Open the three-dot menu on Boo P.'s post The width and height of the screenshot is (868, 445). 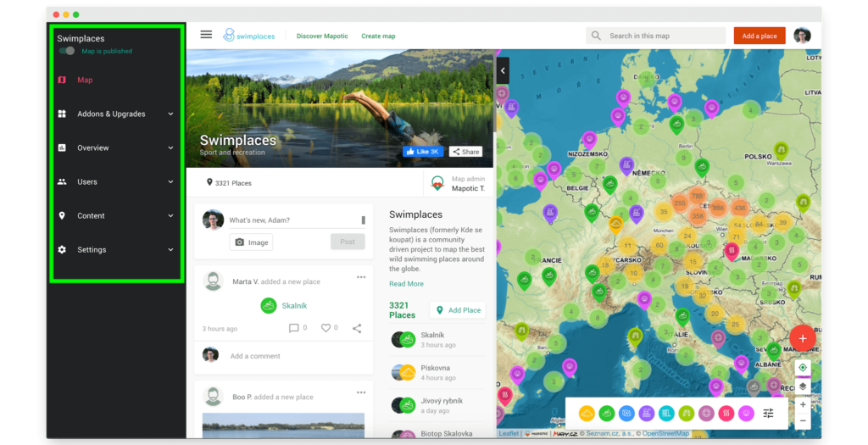[x=361, y=392]
